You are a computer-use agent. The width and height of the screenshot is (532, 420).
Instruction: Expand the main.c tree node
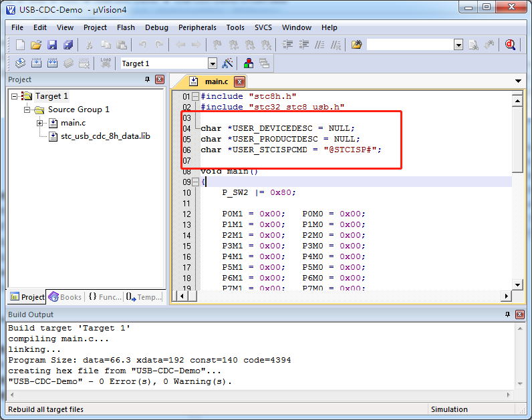[39, 123]
